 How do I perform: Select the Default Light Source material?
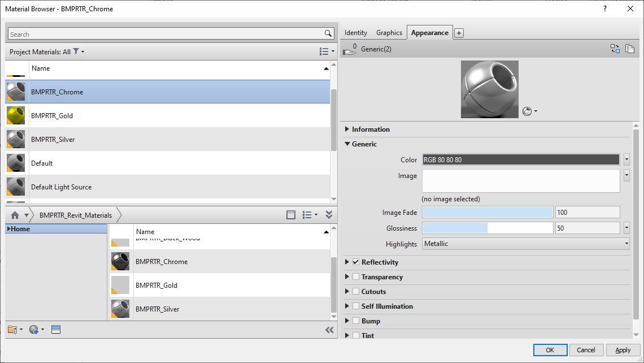tap(168, 187)
